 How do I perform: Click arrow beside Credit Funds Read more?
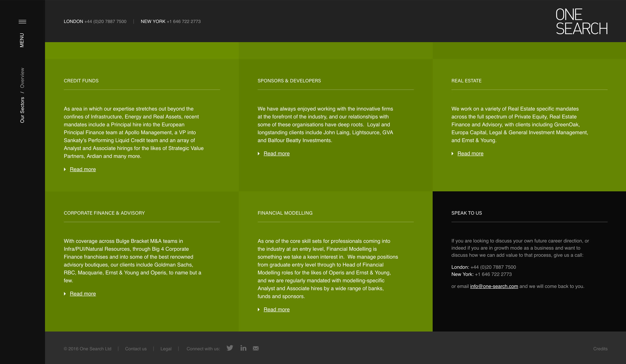tap(65, 169)
